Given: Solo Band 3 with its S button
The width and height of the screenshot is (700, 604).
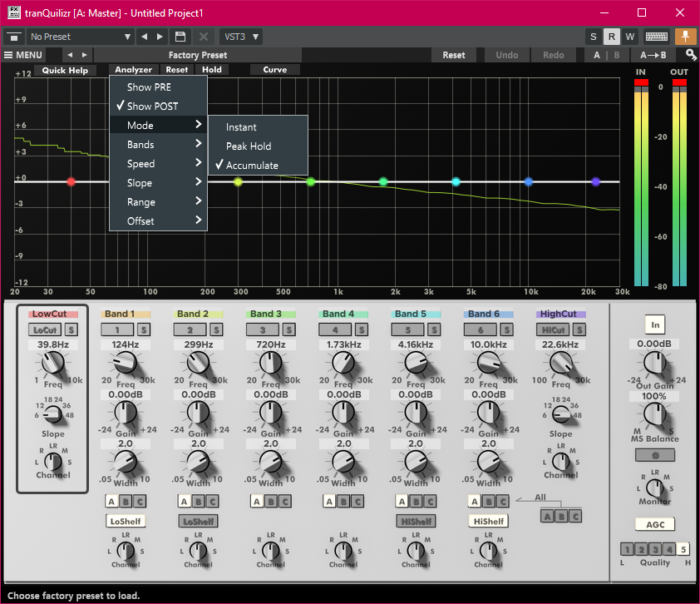Looking at the screenshot, I should coord(289,330).
